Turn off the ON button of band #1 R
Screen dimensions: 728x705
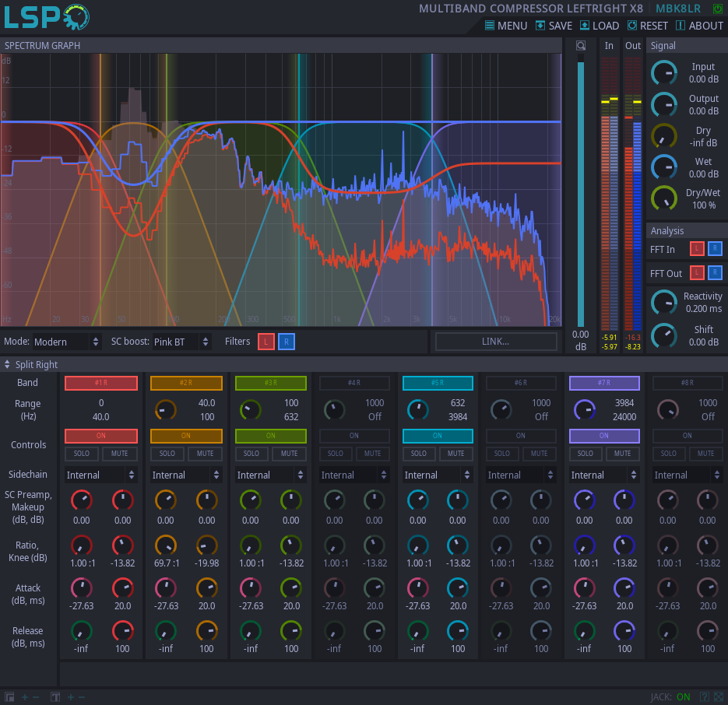click(101, 436)
